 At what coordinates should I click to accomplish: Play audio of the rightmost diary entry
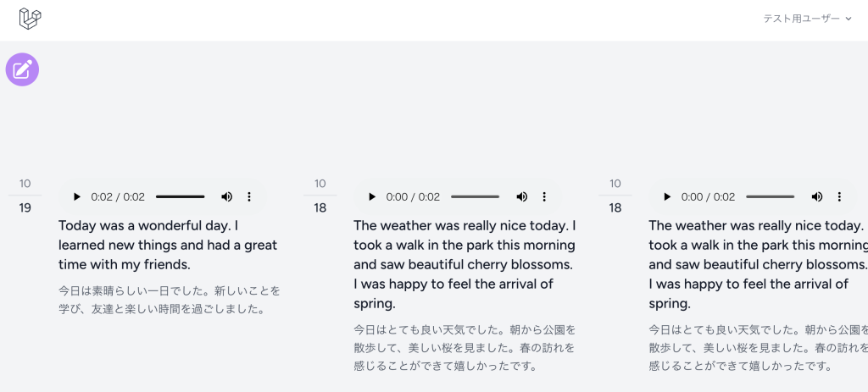667,196
